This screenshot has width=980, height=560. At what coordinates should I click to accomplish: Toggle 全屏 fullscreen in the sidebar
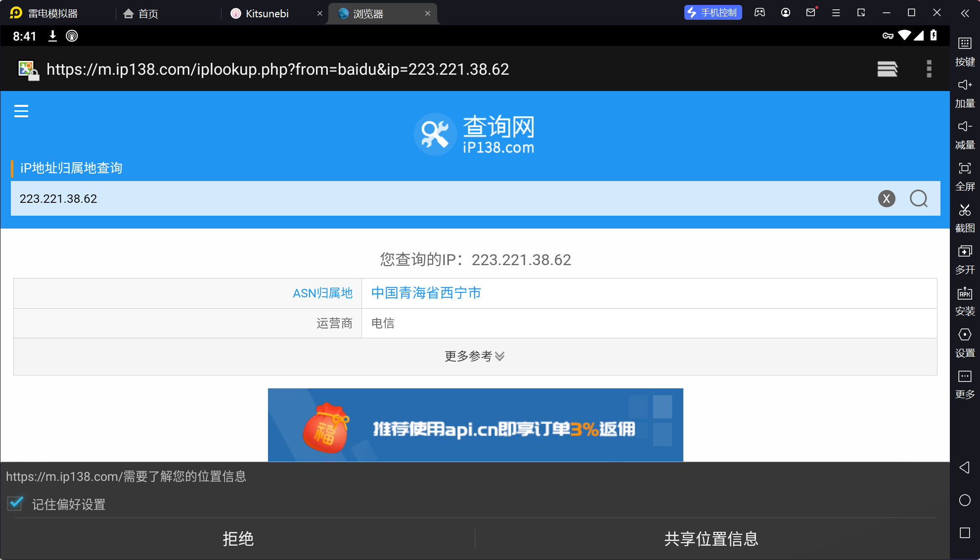pos(964,169)
